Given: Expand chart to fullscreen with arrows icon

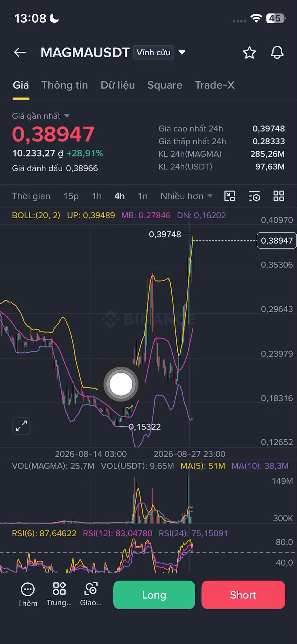Looking at the screenshot, I should coord(21,426).
